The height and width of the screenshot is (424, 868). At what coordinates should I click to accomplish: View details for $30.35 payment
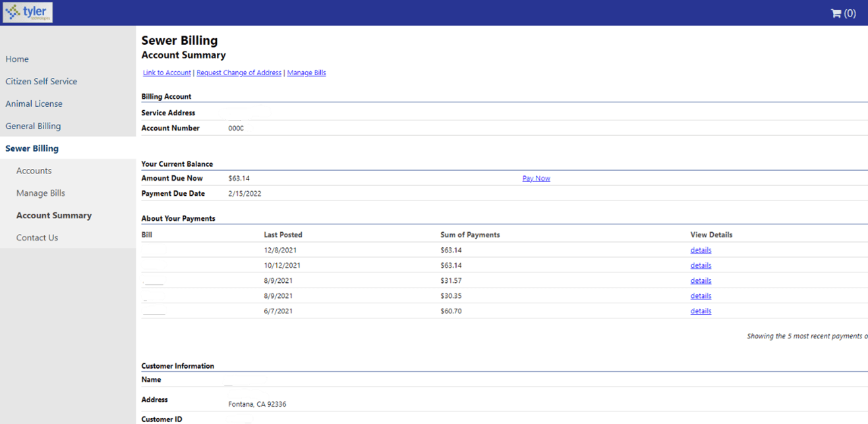pos(701,296)
